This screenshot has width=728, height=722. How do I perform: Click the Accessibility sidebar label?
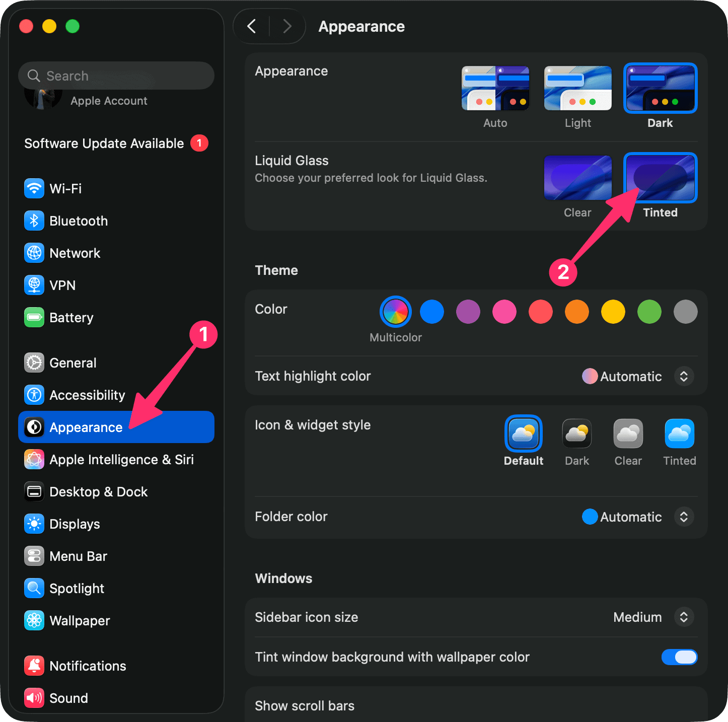tap(87, 395)
